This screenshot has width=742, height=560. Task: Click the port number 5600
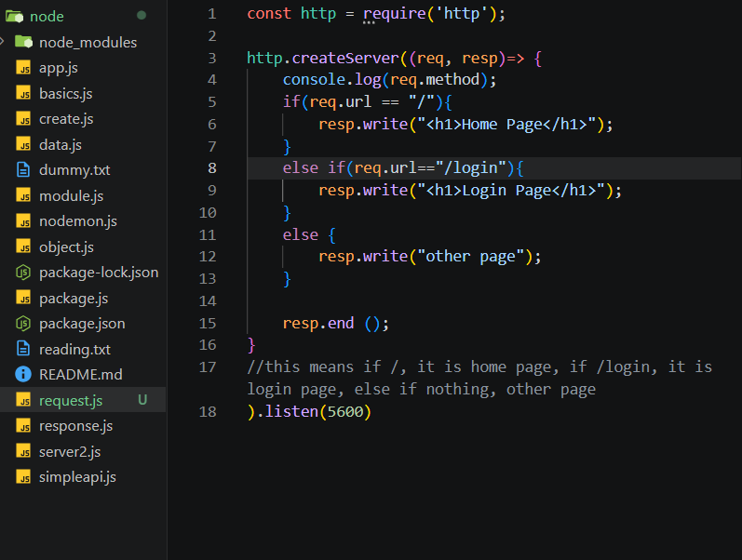coord(345,412)
